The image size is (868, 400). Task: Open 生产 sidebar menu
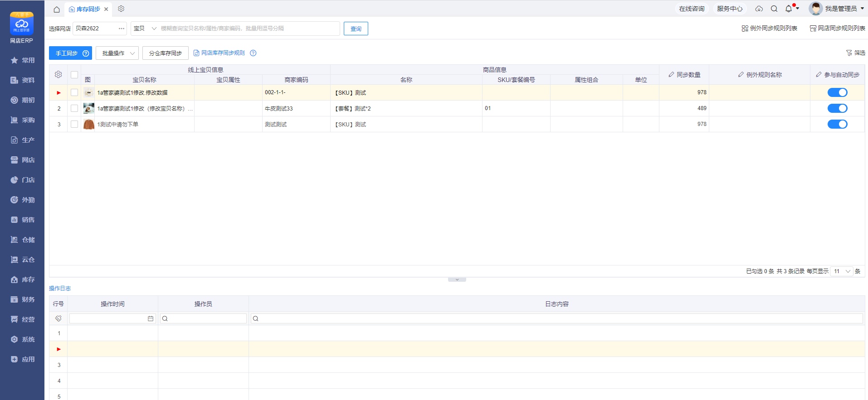(x=22, y=140)
